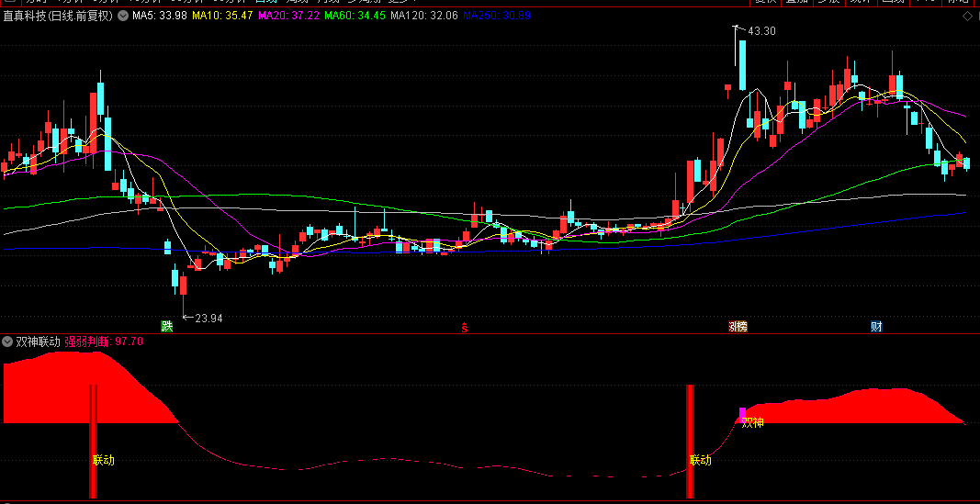Click the orange 榜 event badge
Screen dimensions: 980x504
[x=741, y=327]
